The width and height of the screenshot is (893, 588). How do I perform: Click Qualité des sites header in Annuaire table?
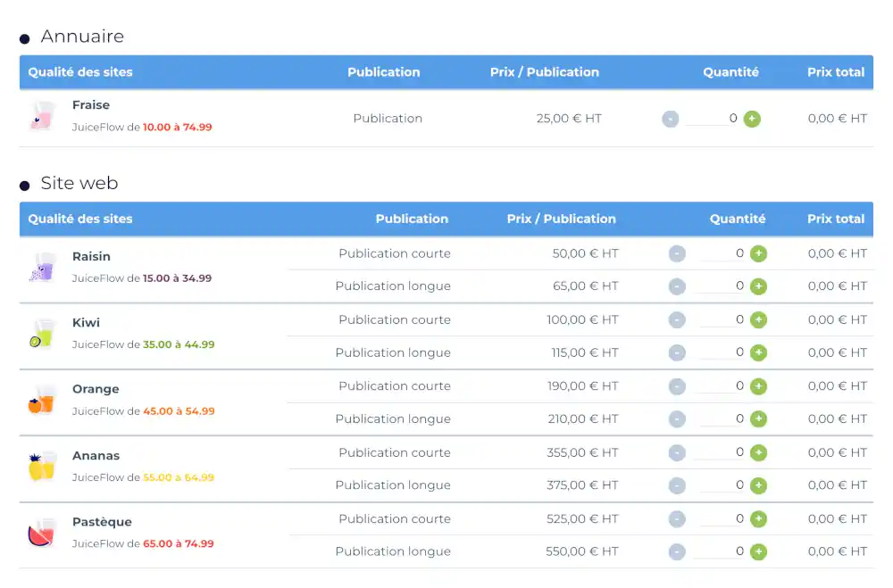coord(80,72)
